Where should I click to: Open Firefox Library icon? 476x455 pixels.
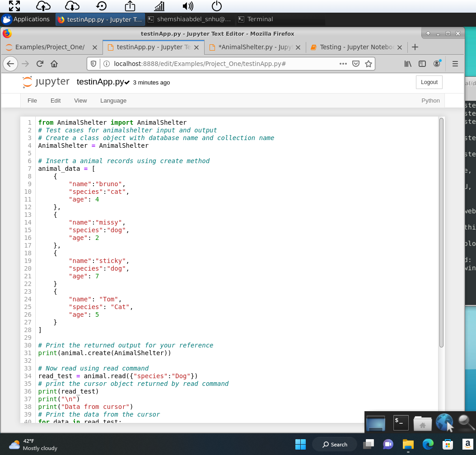(408, 64)
